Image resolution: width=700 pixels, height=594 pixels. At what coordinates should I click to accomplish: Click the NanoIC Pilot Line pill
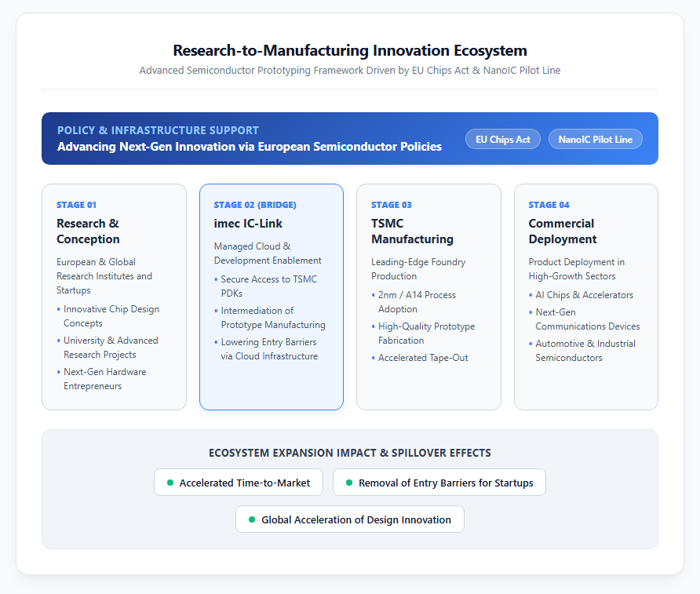click(595, 139)
